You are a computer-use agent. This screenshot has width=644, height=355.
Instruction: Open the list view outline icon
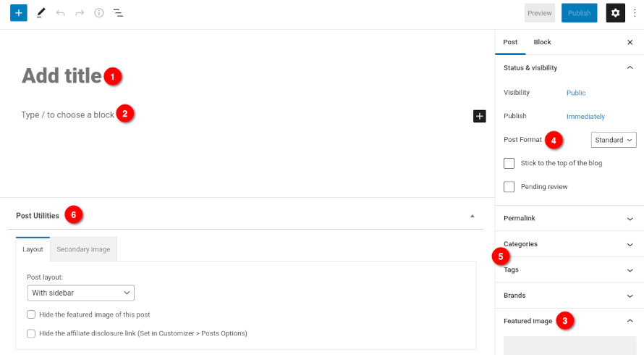(x=118, y=13)
